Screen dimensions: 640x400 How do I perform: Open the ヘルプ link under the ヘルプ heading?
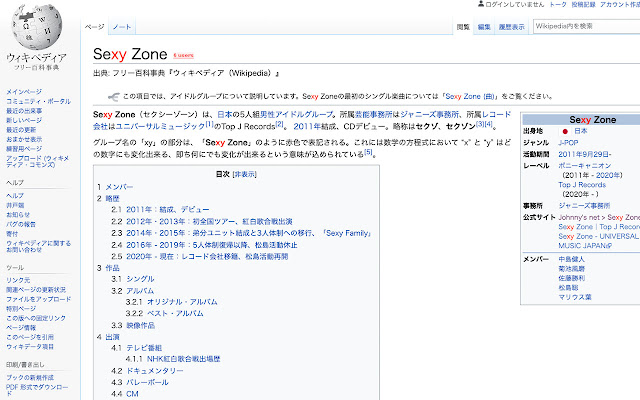(15, 196)
